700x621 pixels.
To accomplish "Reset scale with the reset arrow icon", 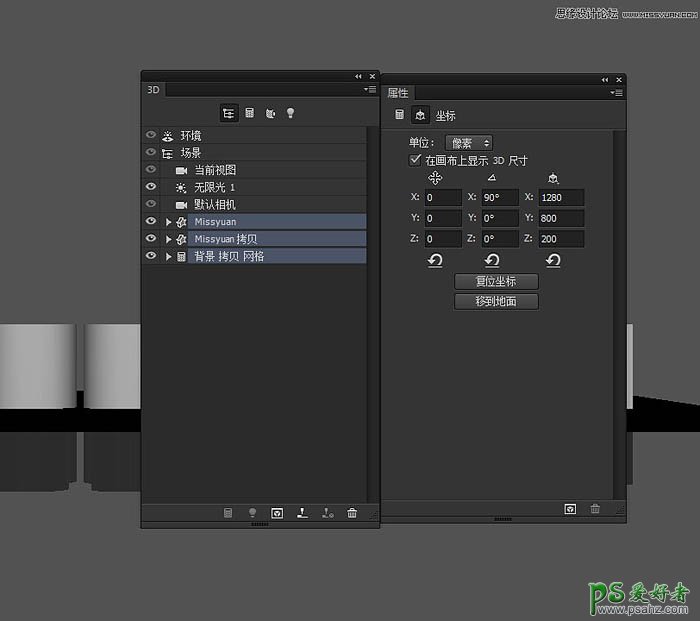I will (553, 260).
